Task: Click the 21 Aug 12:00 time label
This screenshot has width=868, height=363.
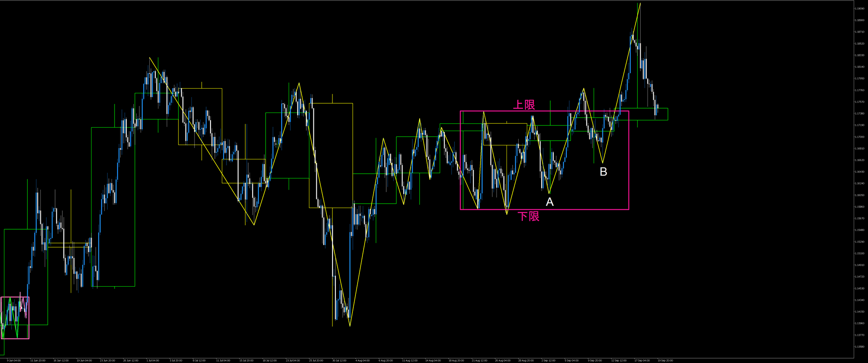Action: pyautogui.click(x=479, y=360)
